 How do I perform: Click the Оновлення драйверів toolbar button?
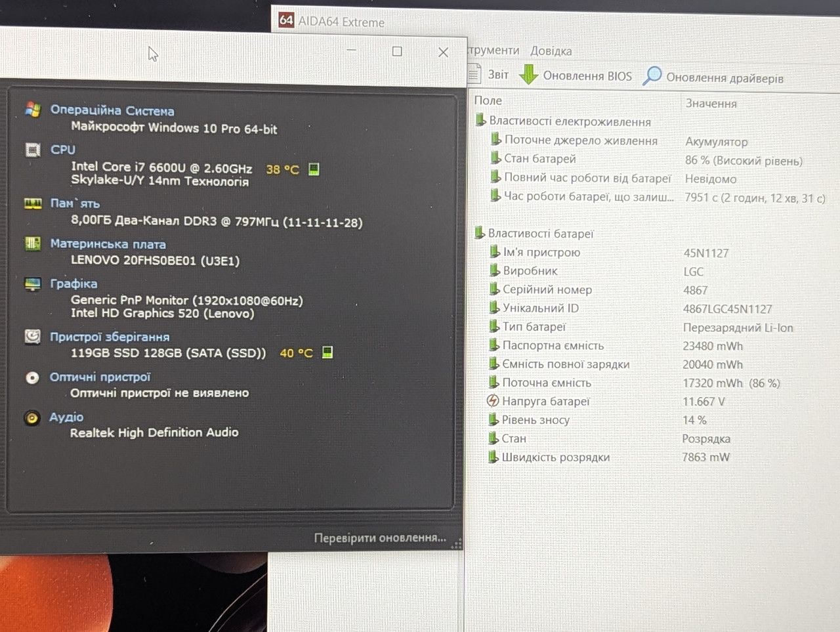pyautogui.click(x=713, y=77)
